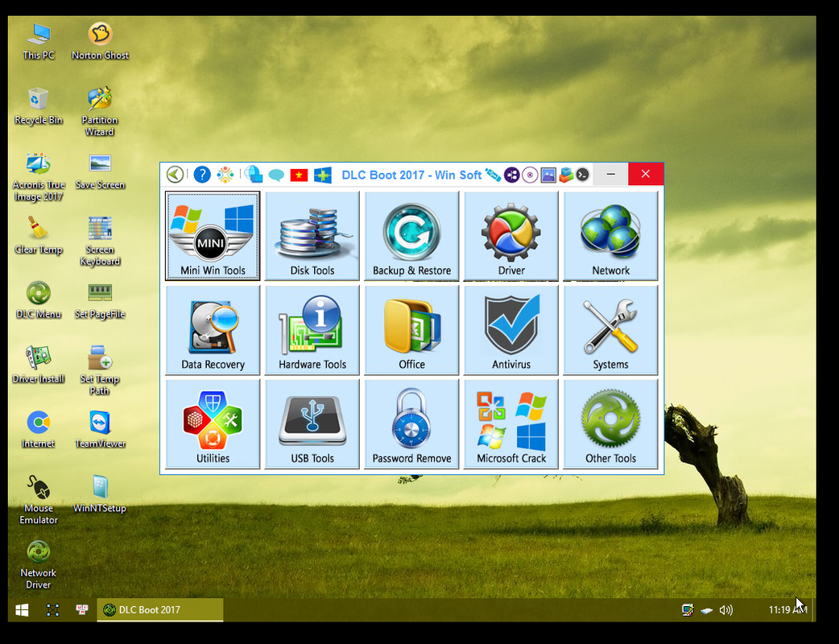The image size is (839, 644).
Task: Select WinNTSetup desktop icon
Action: [x=100, y=494]
